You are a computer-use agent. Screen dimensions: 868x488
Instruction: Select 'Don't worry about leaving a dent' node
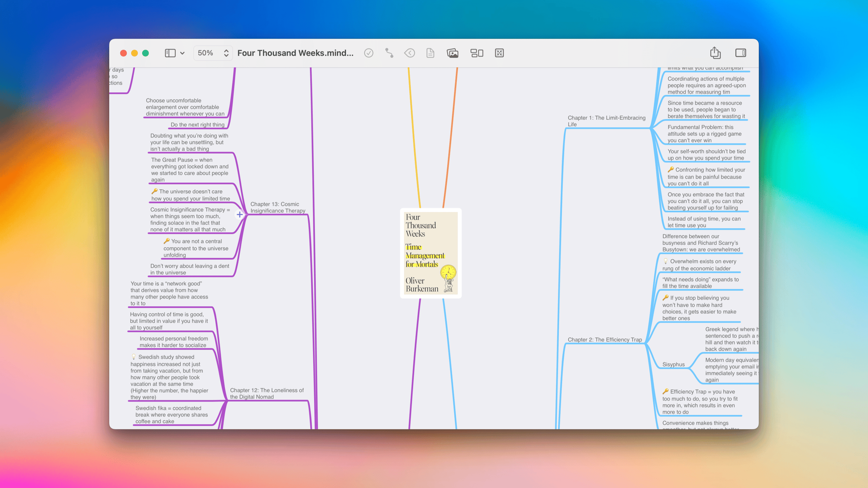click(x=190, y=269)
